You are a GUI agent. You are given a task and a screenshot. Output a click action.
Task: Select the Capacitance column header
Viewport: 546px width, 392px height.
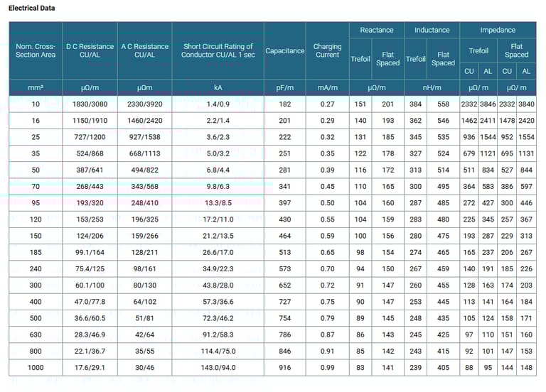point(284,51)
